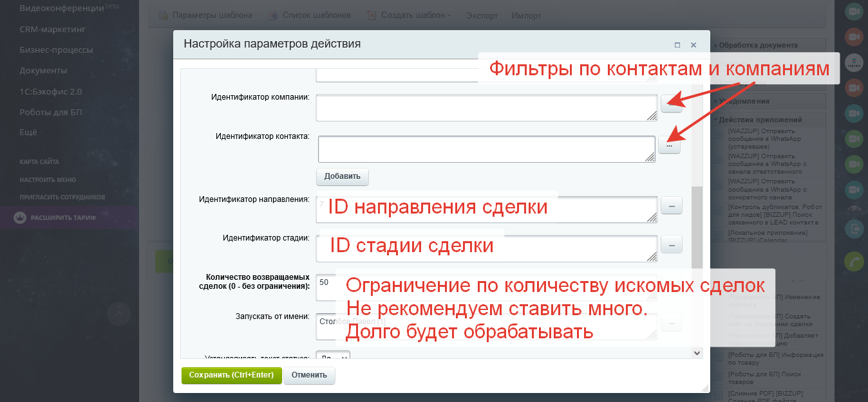Open the Да dropdown at dialog bottom
868x402 pixels.
point(334,356)
